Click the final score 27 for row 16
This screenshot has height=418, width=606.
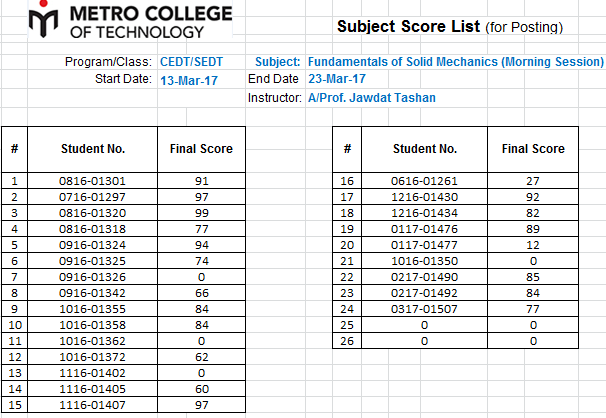coord(533,181)
